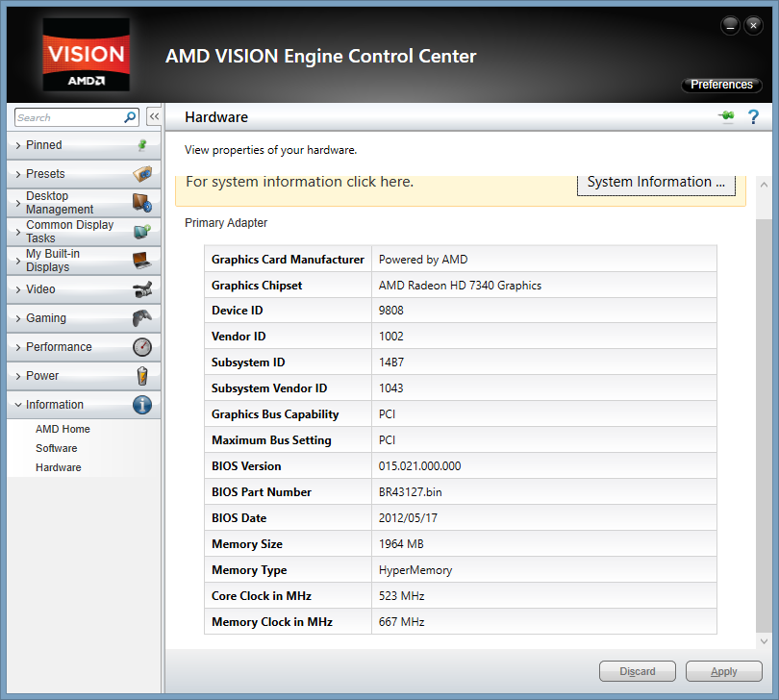Pin the Hardware page with green pushpin
The height and width of the screenshot is (700, 779).
pos(726,116)
